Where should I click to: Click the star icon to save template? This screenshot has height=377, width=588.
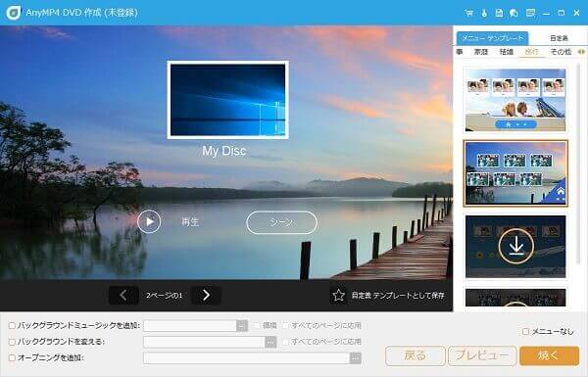[339, 296]
